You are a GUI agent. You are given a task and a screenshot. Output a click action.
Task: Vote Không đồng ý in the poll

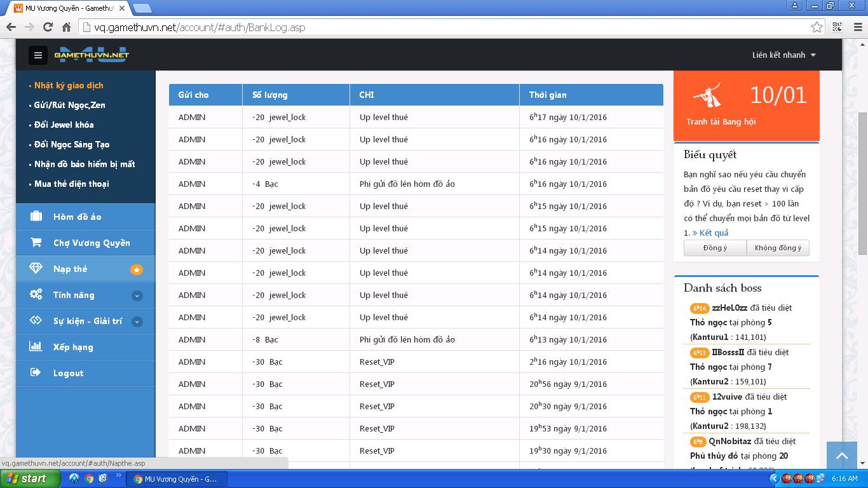click(x=778, y=248)
